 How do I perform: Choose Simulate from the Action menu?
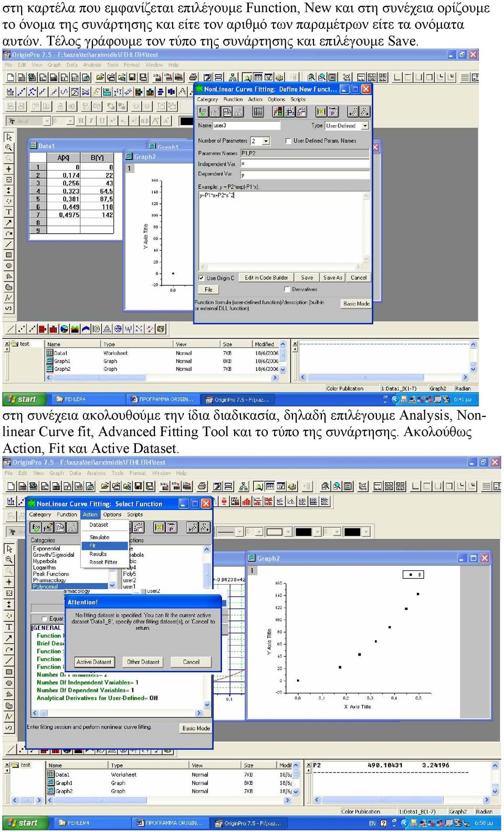pos(105,537)
